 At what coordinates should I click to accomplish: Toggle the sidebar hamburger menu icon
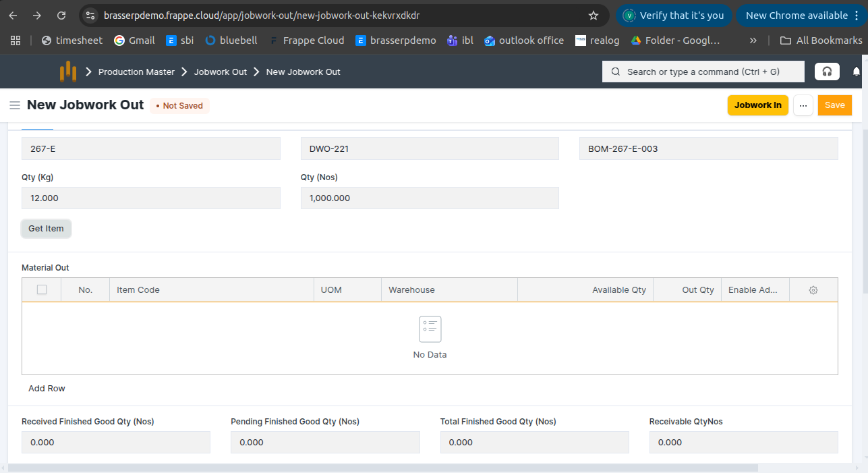point(14,105)
